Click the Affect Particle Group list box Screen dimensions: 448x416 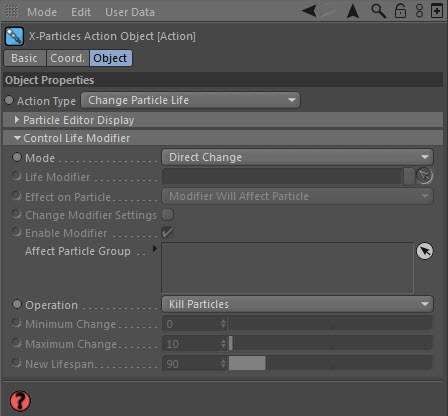click(287, 268)
